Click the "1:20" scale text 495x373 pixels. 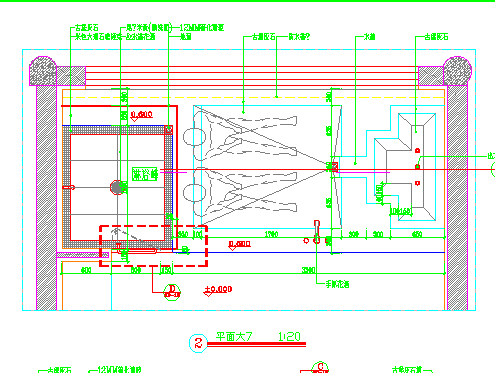pyautogui.click(x=289, y=337)
